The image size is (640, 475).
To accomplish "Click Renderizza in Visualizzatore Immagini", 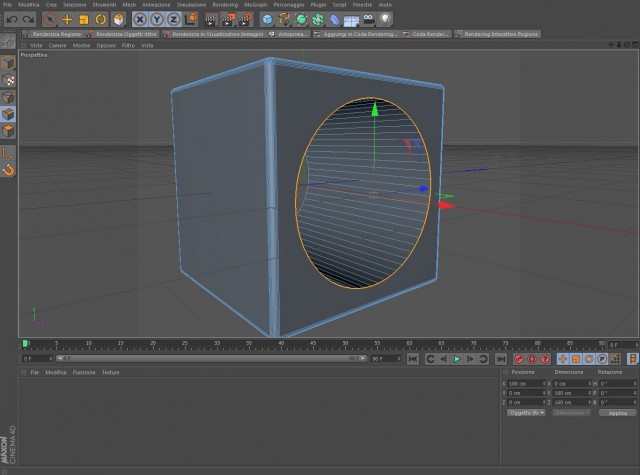I will click(x=213, y=34).
